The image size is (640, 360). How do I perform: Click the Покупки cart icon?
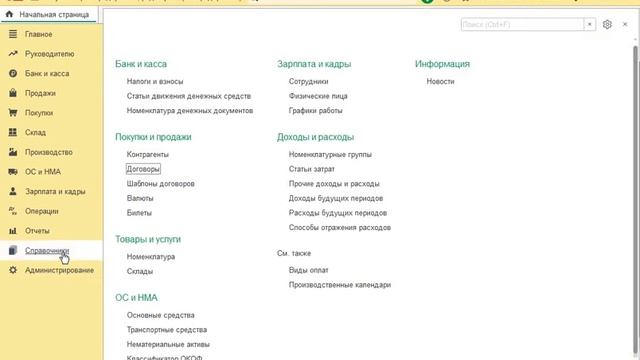tap(13, 113)
